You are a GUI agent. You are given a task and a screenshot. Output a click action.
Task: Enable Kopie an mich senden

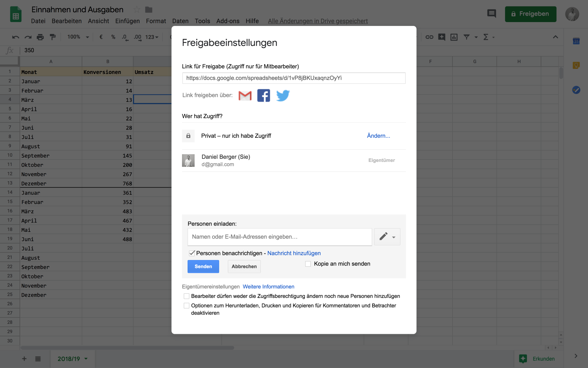308,264
